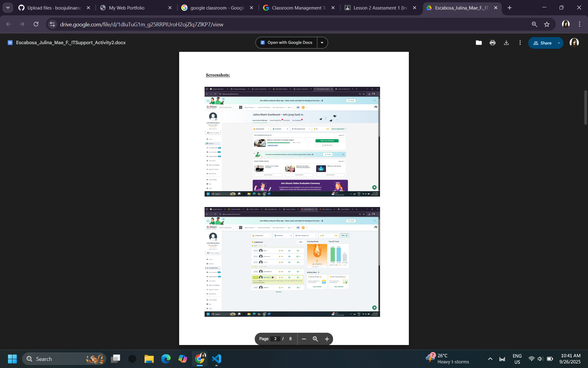Click the Add to Drive folder icon
Image resolution: width=588 pixels, height=368 pixels.
coord(479,43)
